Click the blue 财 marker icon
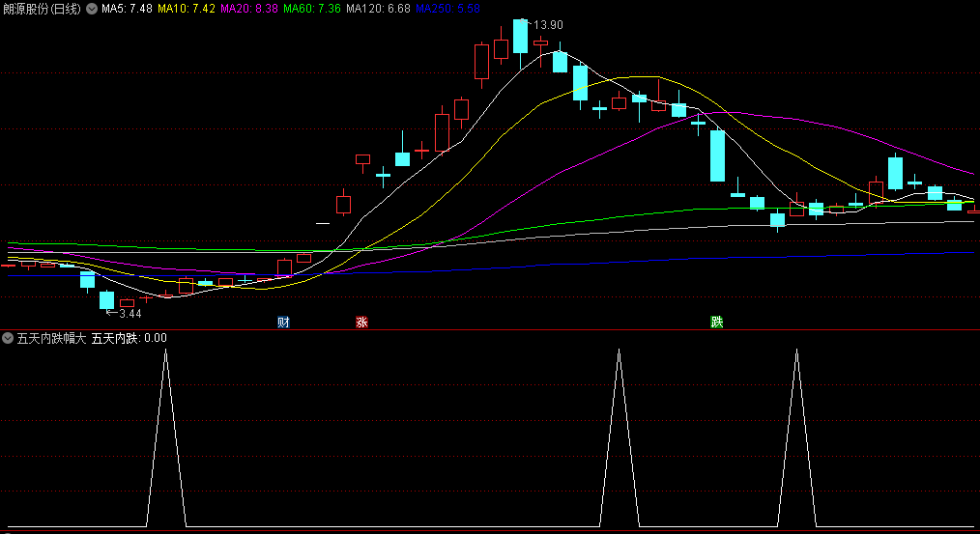The height and width of the screenshot is (534, 980). click(283, 323)
